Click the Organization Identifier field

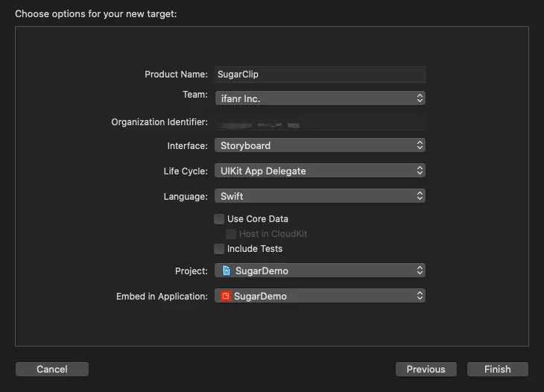point(320,122)
